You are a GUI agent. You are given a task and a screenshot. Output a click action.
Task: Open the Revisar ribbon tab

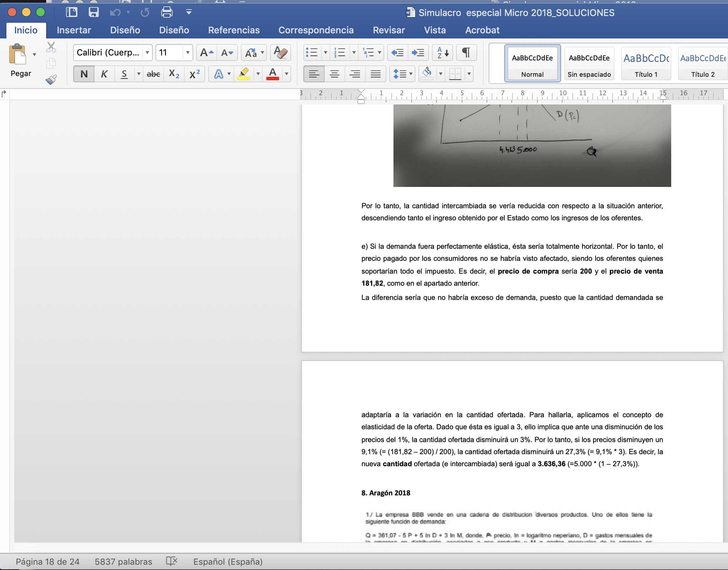389,30
